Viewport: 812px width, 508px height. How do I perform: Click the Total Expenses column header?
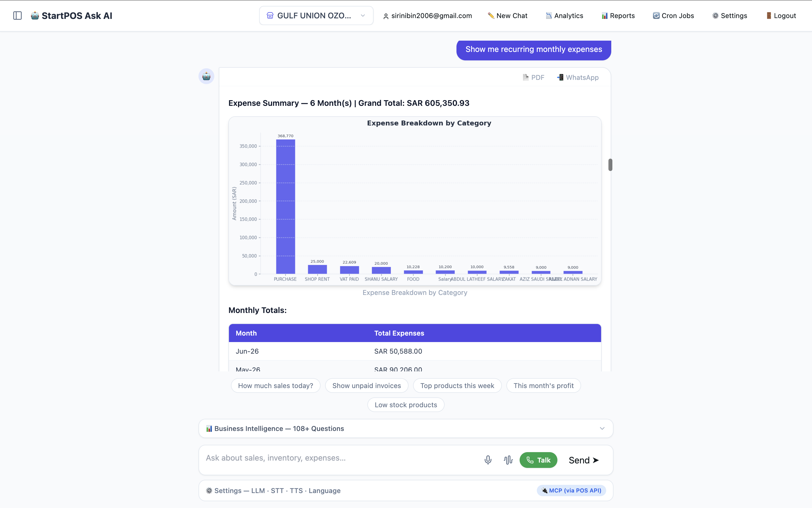[x=399, y=333]
